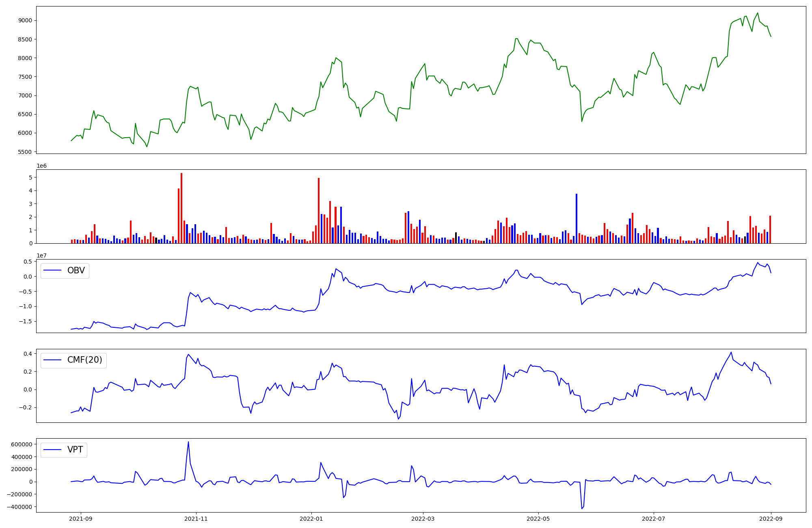Click the CMF(20) legend label
The height and width of the screenshot is (528, 812).
pyautogui.click(x=84, y=360)
